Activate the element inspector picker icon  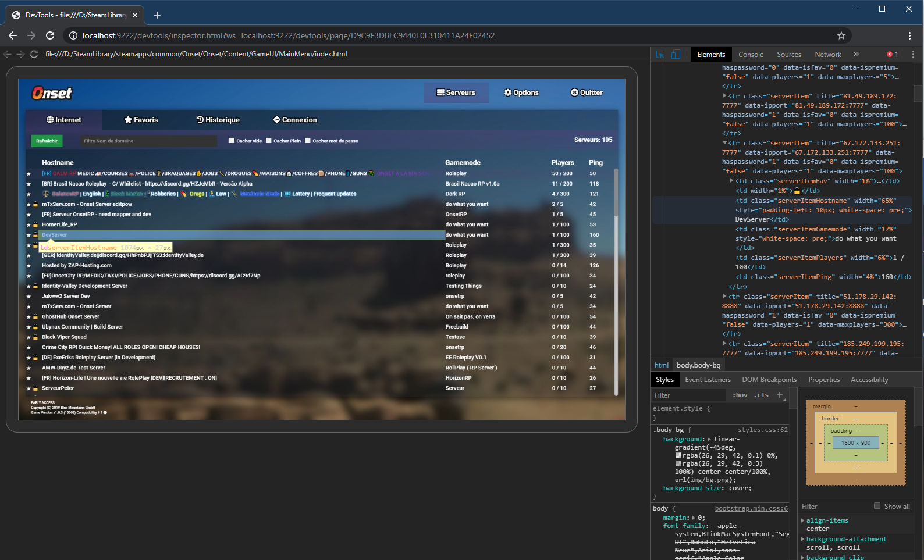coord(660,54)
